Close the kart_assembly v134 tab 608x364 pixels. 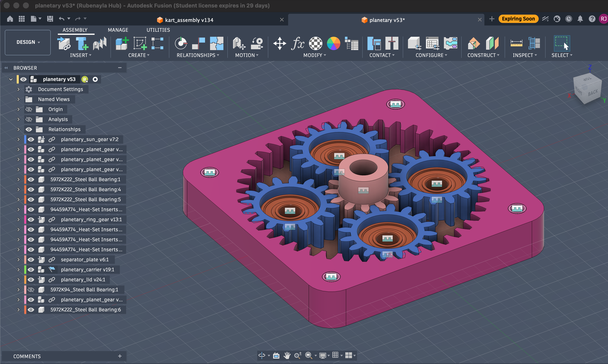coord(282,20)
